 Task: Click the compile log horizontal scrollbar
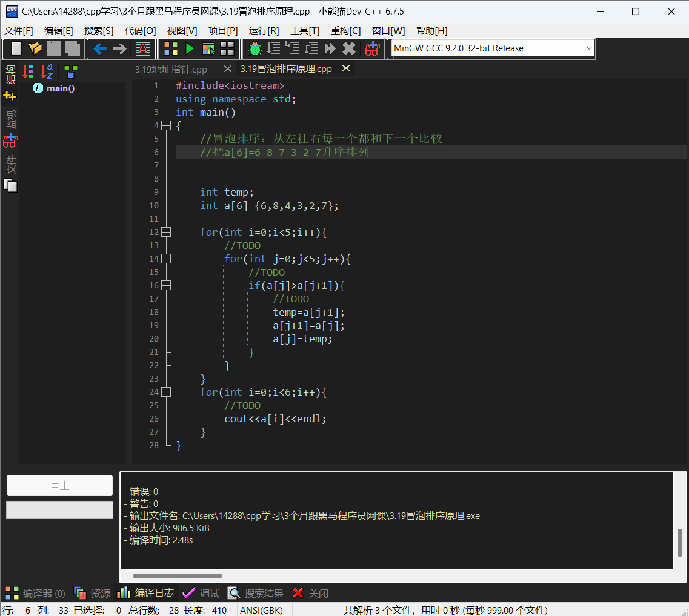point(178,575)
